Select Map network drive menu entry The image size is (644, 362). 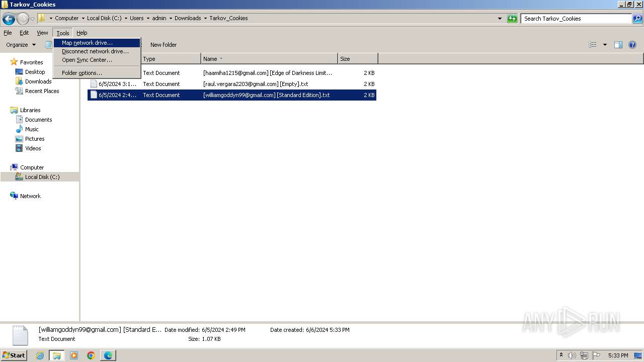(x=97, y=43)
